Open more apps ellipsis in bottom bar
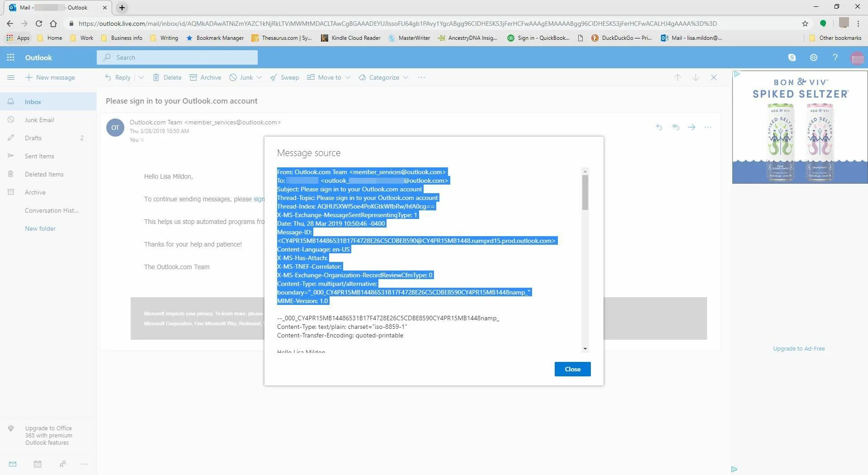 coord(84,464)
